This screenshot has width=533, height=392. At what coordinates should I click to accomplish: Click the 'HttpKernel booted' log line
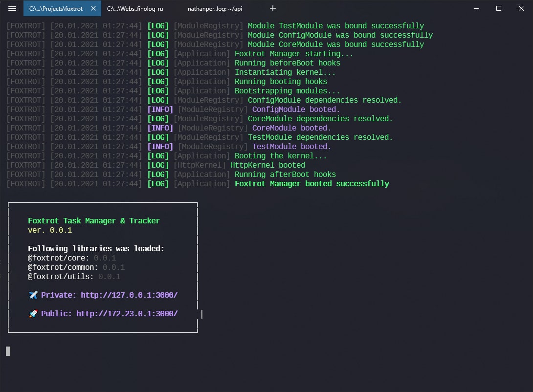pos(267,165)
